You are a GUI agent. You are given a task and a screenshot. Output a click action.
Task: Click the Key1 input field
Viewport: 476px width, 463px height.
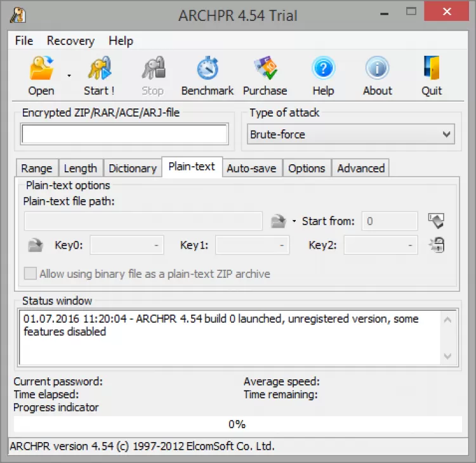tap(252, 245)
